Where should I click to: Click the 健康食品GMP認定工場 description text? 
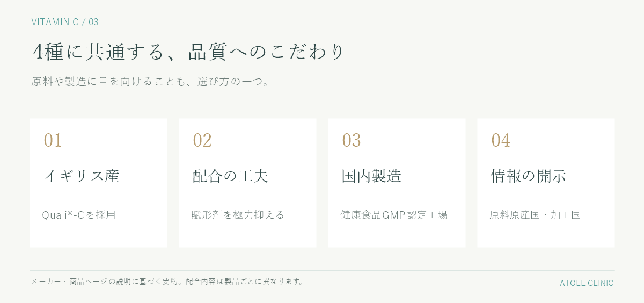394,215
